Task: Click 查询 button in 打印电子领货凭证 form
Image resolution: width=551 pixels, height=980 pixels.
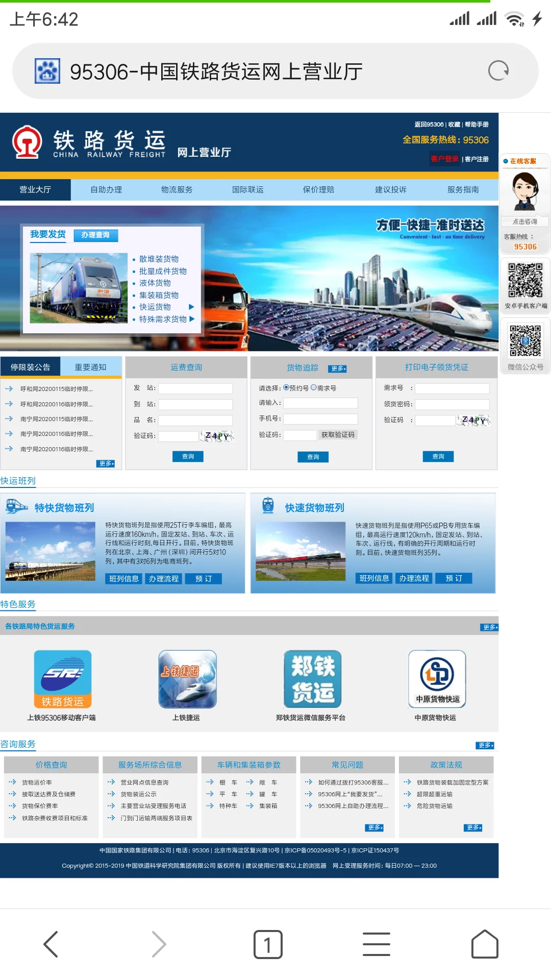Action: coord(438,456)
